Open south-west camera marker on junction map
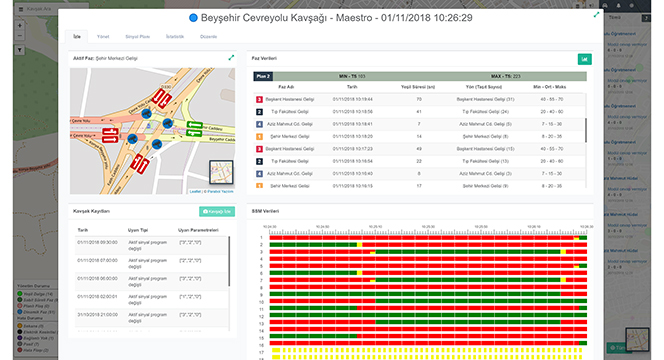Viewport: 664px width, 360px height. pos(132,138)
